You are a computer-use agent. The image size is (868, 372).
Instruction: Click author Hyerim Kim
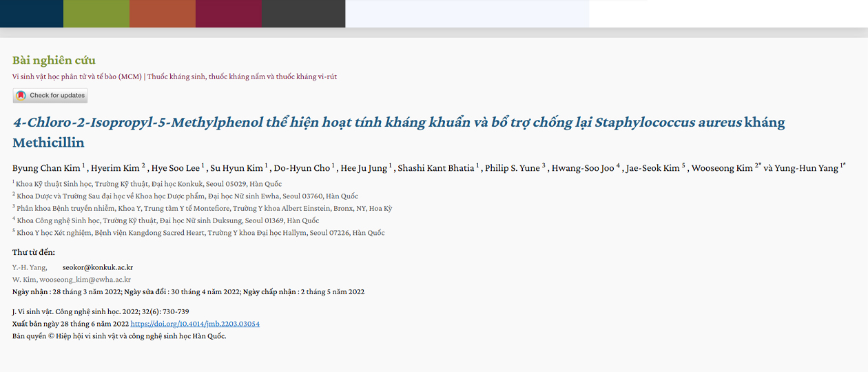tap(116, 168)
